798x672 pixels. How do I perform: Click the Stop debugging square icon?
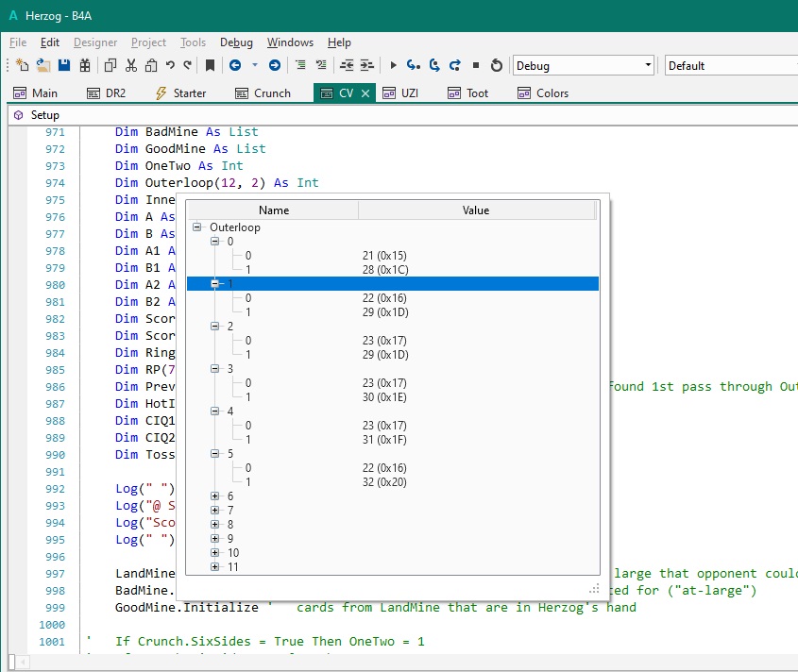point(476,65)
